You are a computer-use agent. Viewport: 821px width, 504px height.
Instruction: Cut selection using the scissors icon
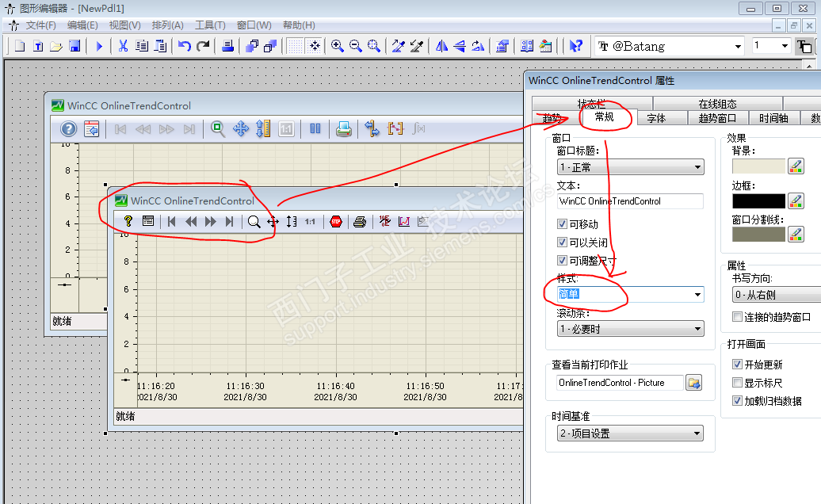pos(123,46)
